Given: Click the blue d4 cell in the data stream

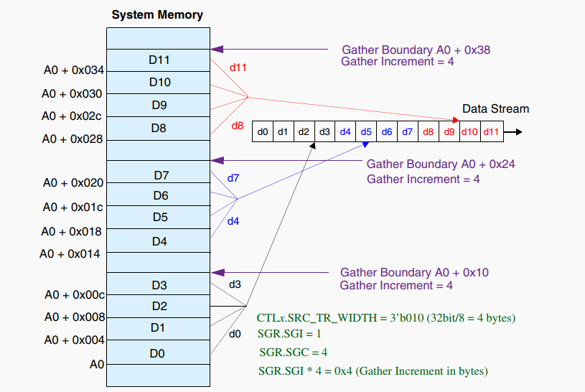Looking at the screenshot, I should point(345,131).
